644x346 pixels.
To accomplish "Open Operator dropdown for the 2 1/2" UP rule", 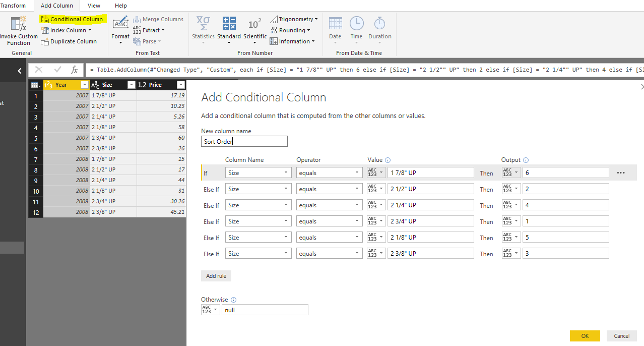I will 329,189.
